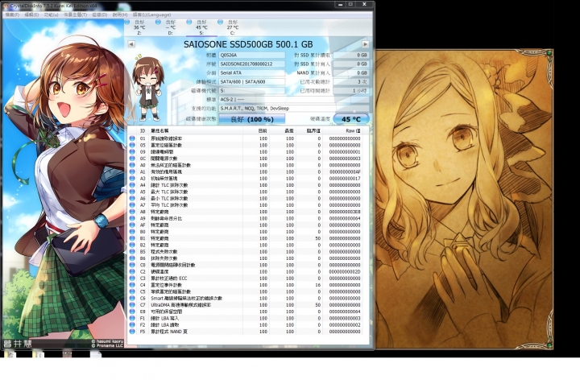Screen dimensions: 580x392
Task: Click blue status icon for attribute B5
Action: (132, 252)
